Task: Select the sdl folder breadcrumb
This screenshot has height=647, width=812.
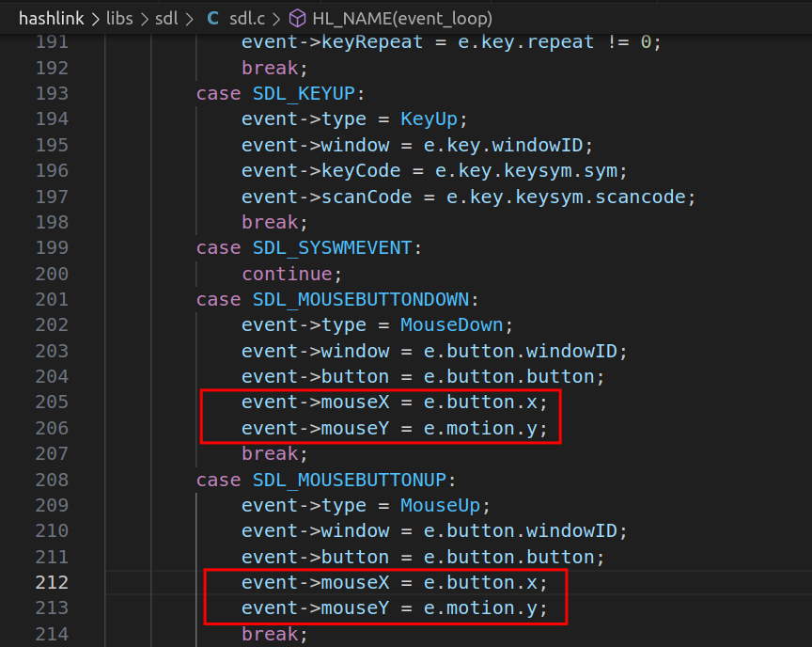Action: [166, 19]
